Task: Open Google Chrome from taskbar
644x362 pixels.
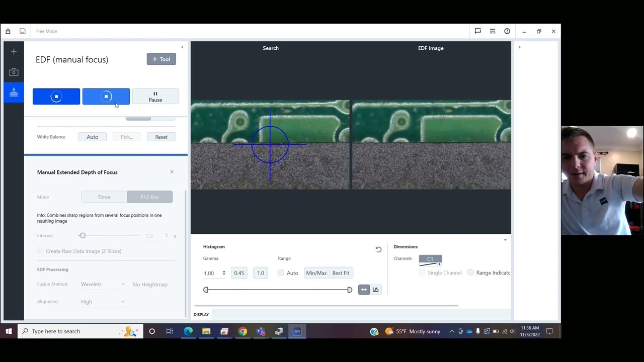Action: click(243, 331)
